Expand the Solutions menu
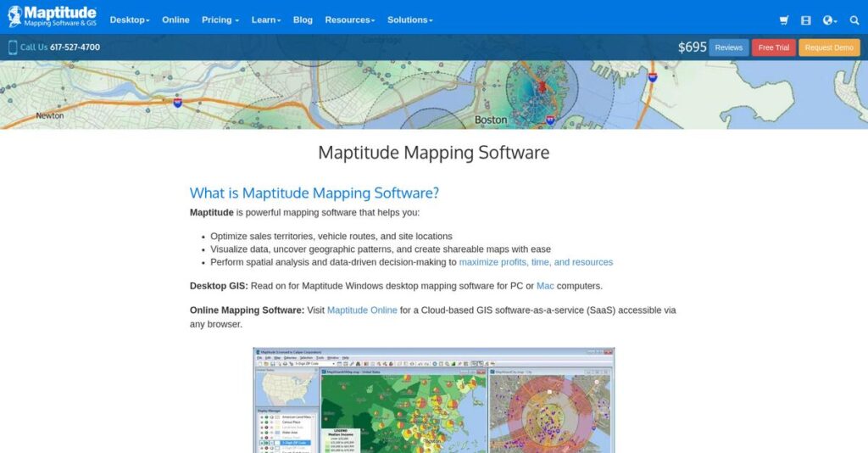868x453 pixels. coord(410,20)
